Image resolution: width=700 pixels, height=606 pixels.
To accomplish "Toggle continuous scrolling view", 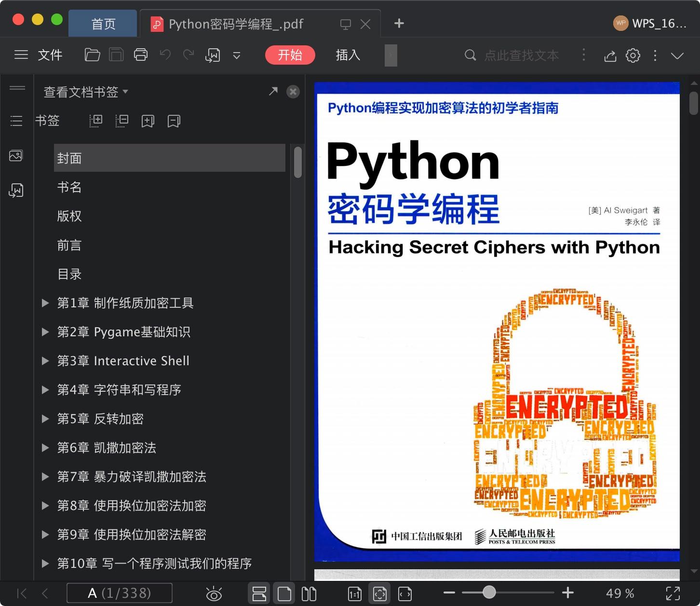I will 259,593.
